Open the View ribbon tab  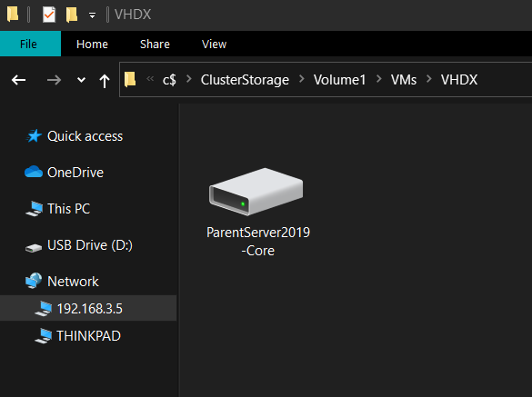[214, 45]
